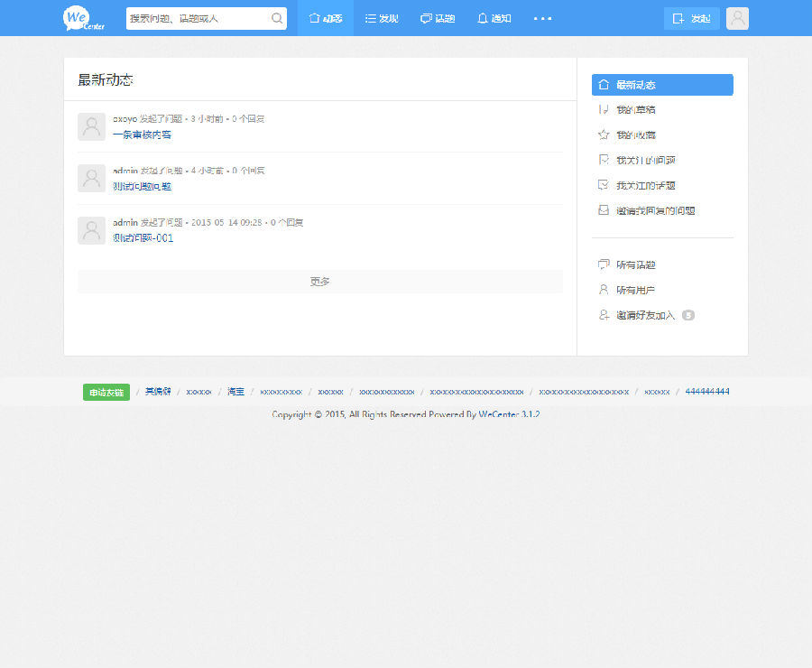
Task: Select 动态 in the top navigation
Action: (x=326, y=18)
